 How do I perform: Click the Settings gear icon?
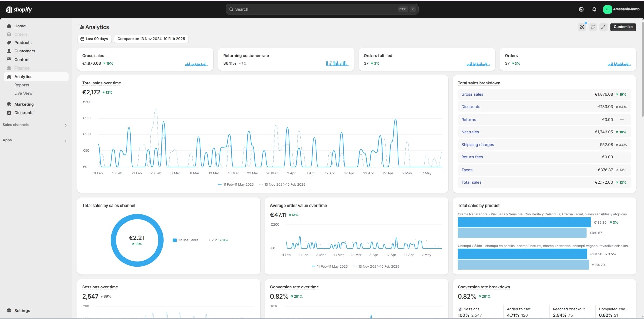pyautogui.click(x=9, y=311)
